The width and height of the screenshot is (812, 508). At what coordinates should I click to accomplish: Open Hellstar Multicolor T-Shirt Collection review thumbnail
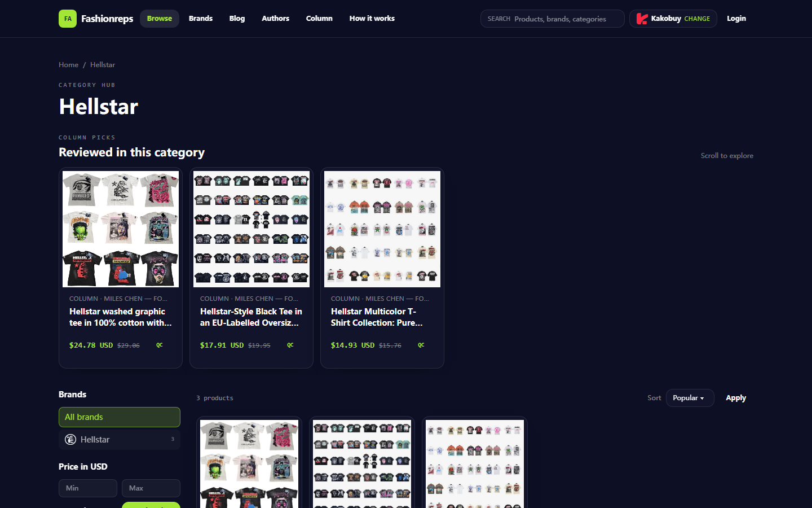[382, 229]
